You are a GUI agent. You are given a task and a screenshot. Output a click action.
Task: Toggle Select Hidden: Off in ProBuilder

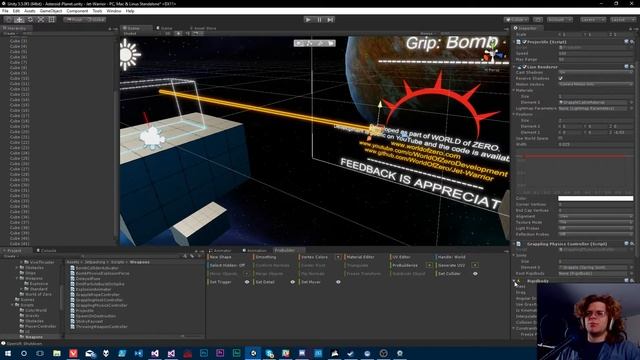pyautogui.click(x=229, y=265)
